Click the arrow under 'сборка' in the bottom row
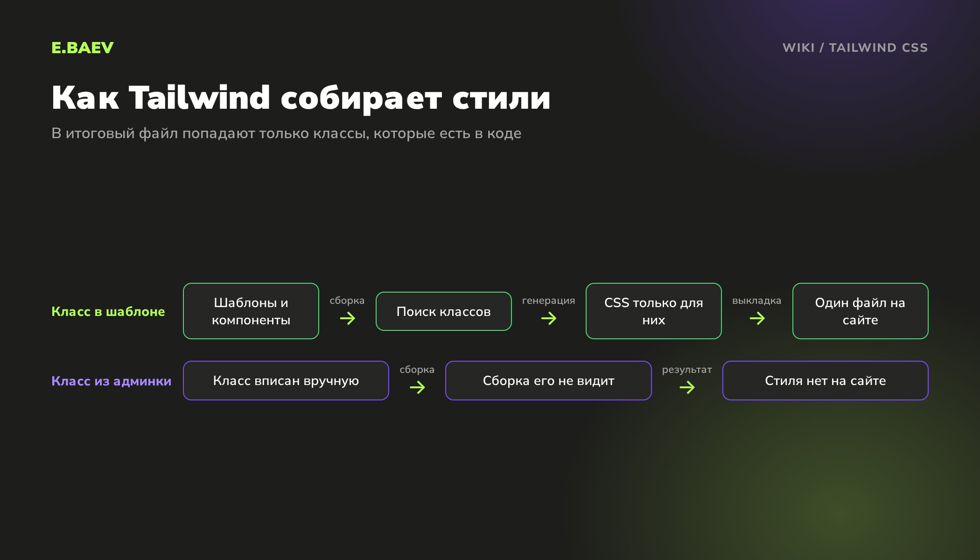980x560 pixels. (418, 387)
